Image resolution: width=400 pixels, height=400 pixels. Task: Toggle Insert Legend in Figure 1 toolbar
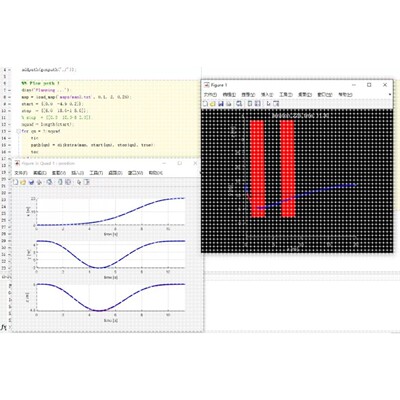click(257, 104)
